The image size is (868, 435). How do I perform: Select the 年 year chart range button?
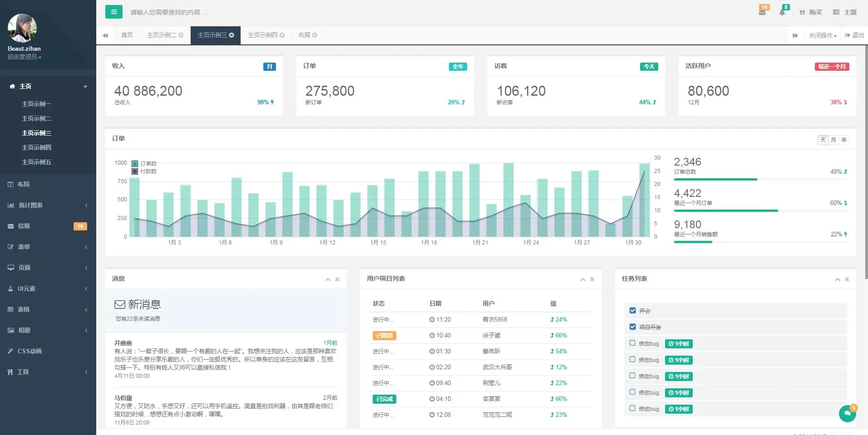coord(844,140)
